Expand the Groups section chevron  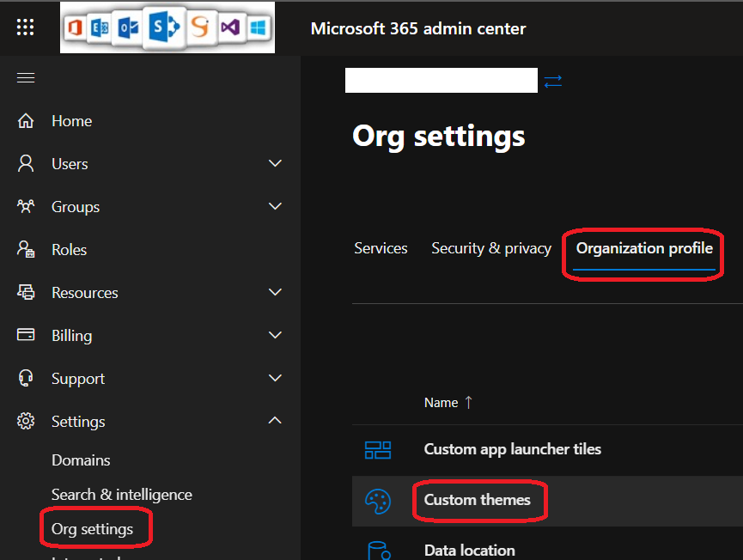tap(275, 206)
